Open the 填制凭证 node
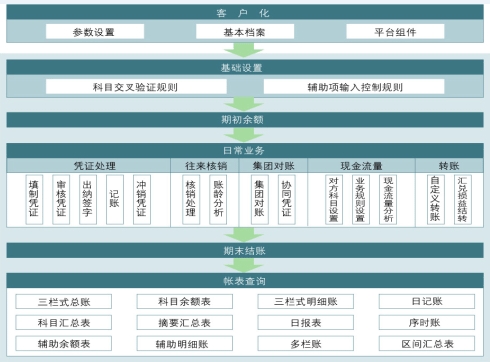Image resolution: width=490 pixels, height=362 pixels. tap(34, 199)
